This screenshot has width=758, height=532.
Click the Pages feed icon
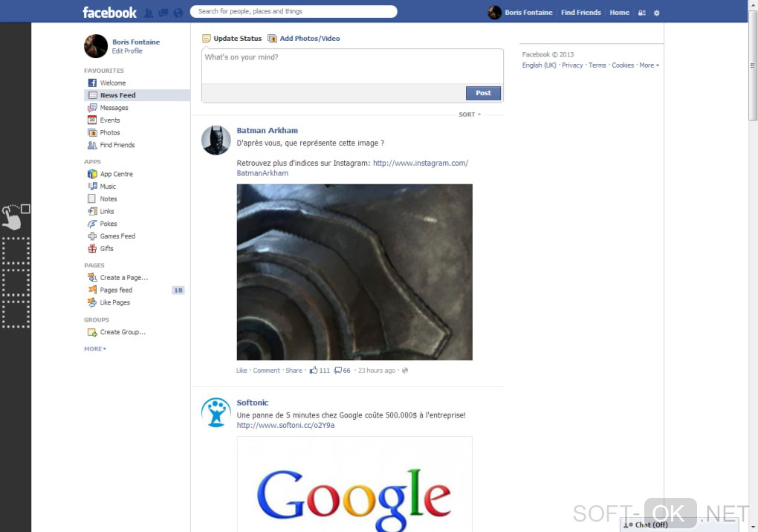[92, 290]
